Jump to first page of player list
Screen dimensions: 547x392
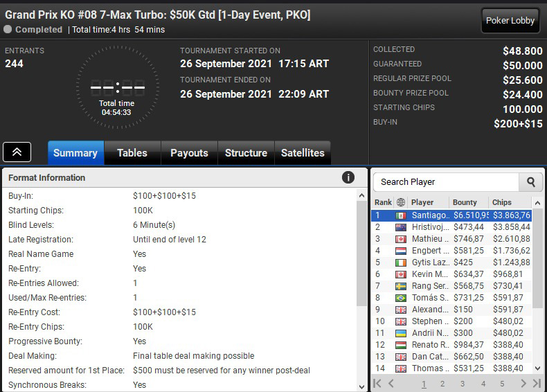[x=377, y=383]
